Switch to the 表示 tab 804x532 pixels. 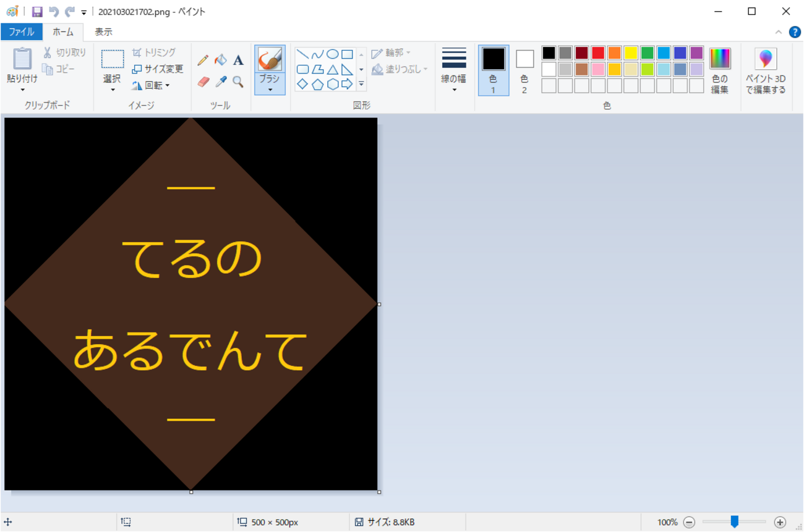(x=103, y=32)
